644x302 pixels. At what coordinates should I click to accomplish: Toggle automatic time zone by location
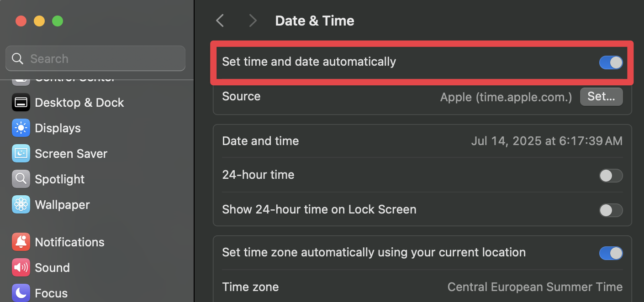pos(611,253)
